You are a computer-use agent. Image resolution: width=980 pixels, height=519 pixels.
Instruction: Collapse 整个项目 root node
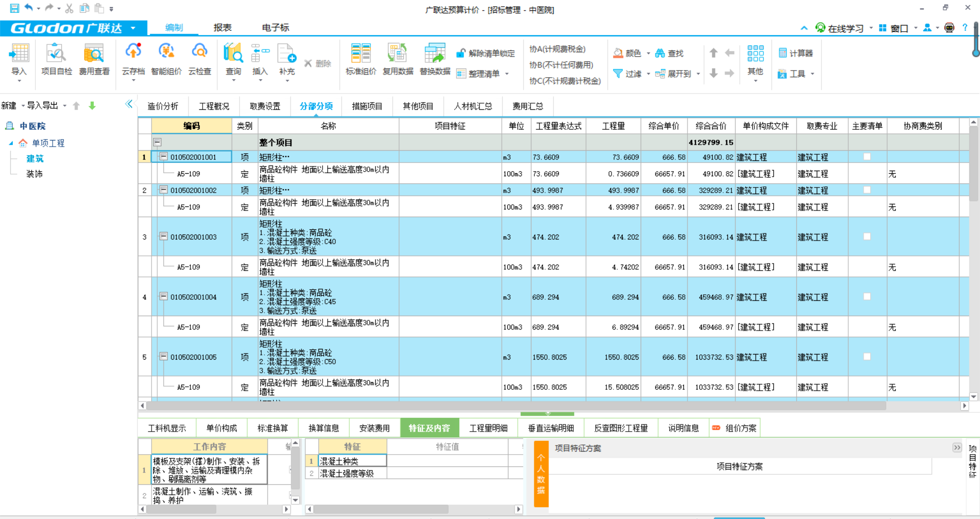pos(157,143)
